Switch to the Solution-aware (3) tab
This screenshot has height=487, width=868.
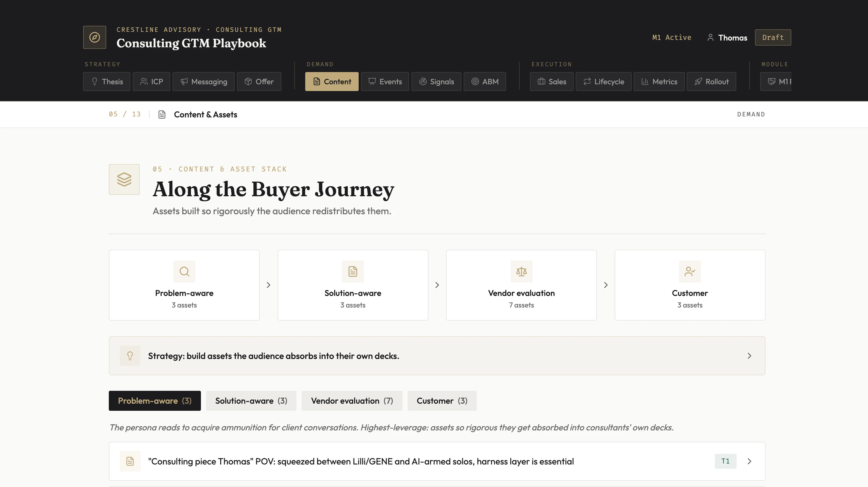[x=251, y=401]
